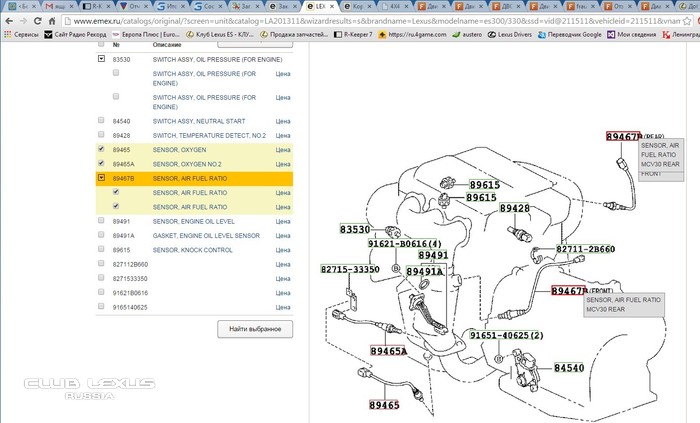Click the 89467B (REAR) diagram label
The height and width of the screenshot is (423, 700).
[623, 137]
